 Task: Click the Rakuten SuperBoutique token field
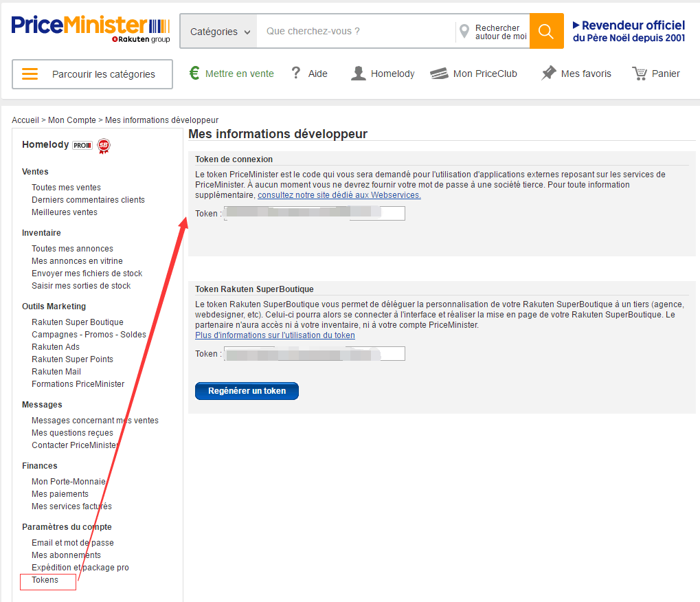click(x=315, y=354)
